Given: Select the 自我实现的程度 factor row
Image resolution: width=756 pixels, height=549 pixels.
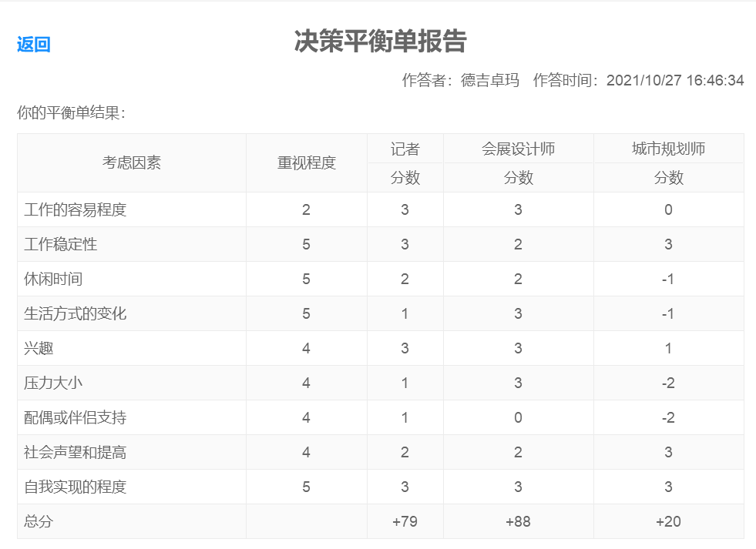Looking at the screenshot, I should click(76, 487).
